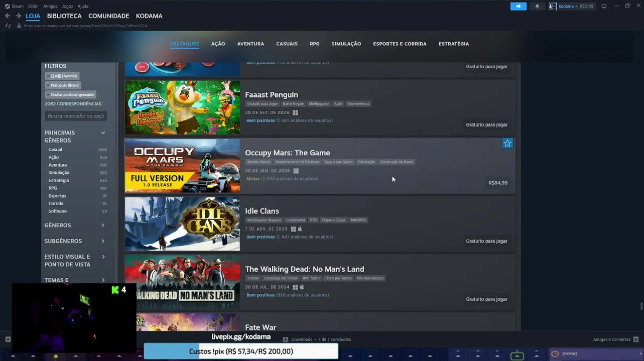This screenshot has height=361, width=644.
Task: Click the Big Picture display icon
Action: [604, 6]
